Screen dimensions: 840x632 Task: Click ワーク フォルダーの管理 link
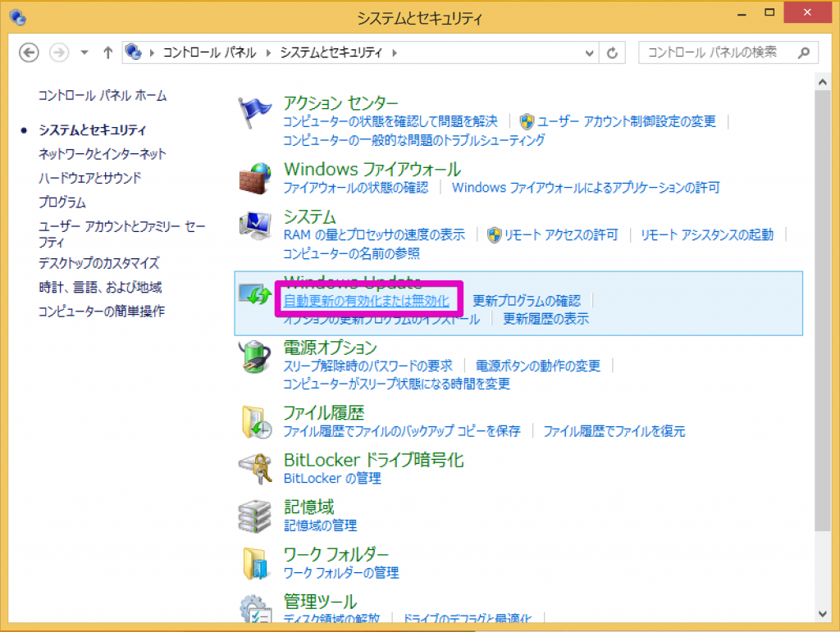[341, 573]
